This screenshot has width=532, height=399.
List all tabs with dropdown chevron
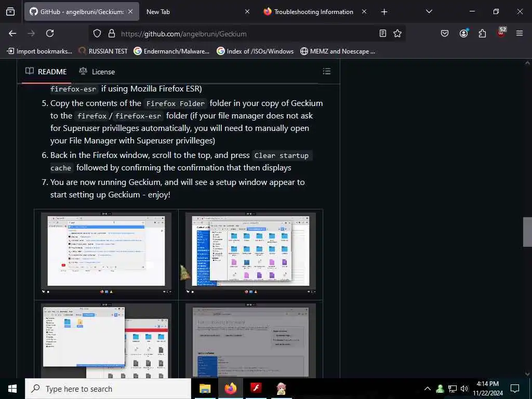pyautogui.click(x=429, y=11)
